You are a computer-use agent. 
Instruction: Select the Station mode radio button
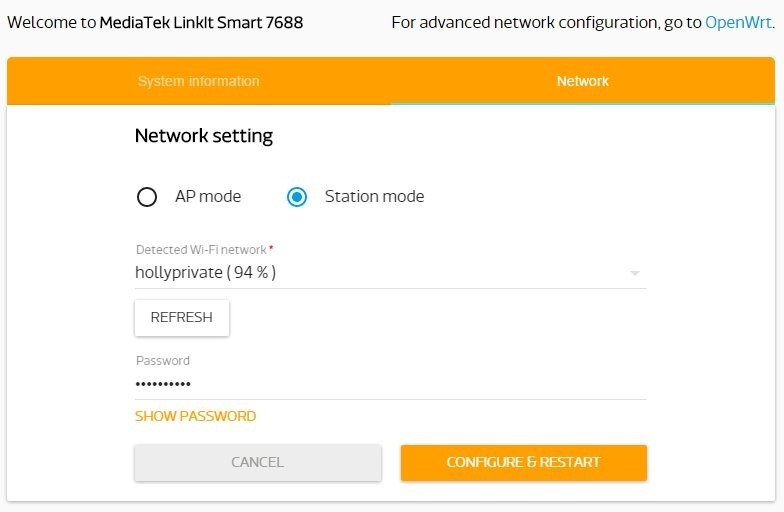297,197
